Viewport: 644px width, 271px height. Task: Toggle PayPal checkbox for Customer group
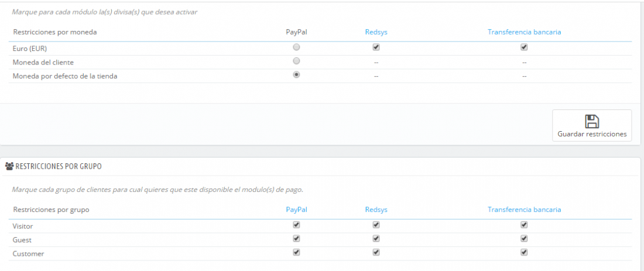tap(296, 252)
